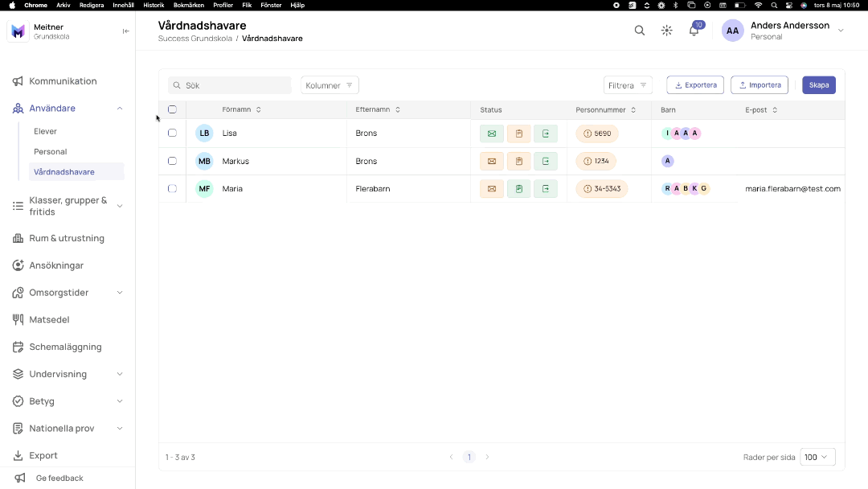Click Markus's orange envelope status icon
868x489 pixels.
pyautogui.click(x=492, y=161)
